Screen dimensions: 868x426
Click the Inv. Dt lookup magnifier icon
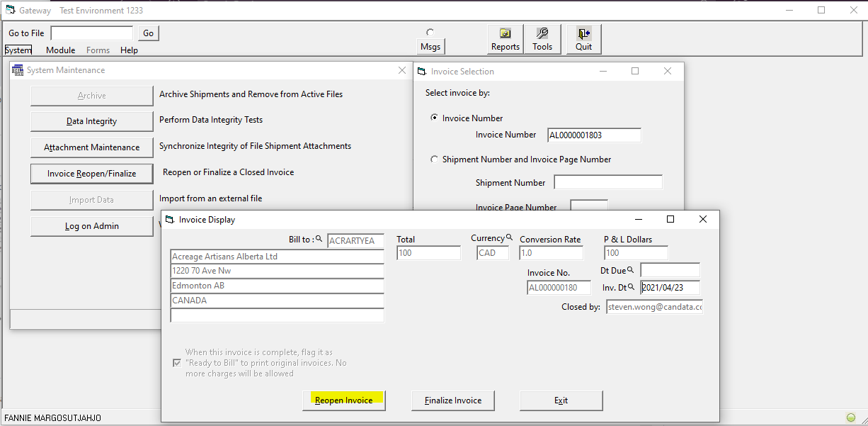point(631,287)
